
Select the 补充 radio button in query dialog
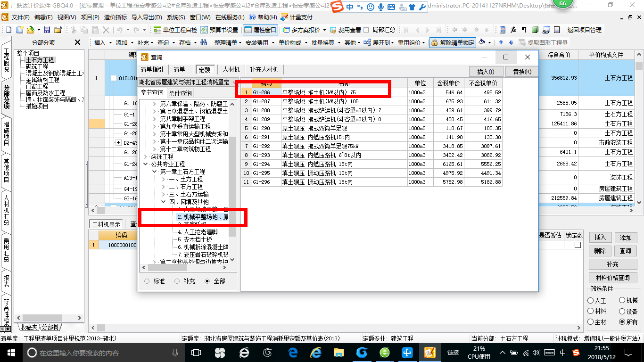point(177,281)
